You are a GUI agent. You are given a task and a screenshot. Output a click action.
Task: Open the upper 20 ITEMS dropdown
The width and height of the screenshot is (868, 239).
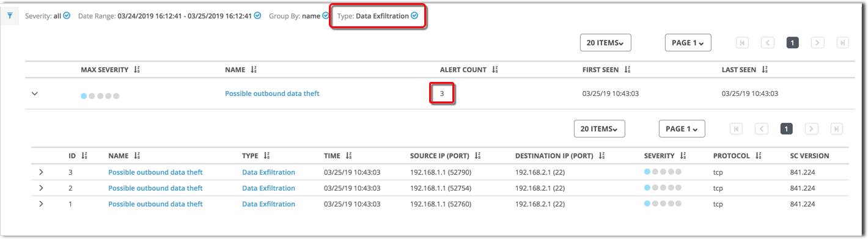click(x=605, y=43)
